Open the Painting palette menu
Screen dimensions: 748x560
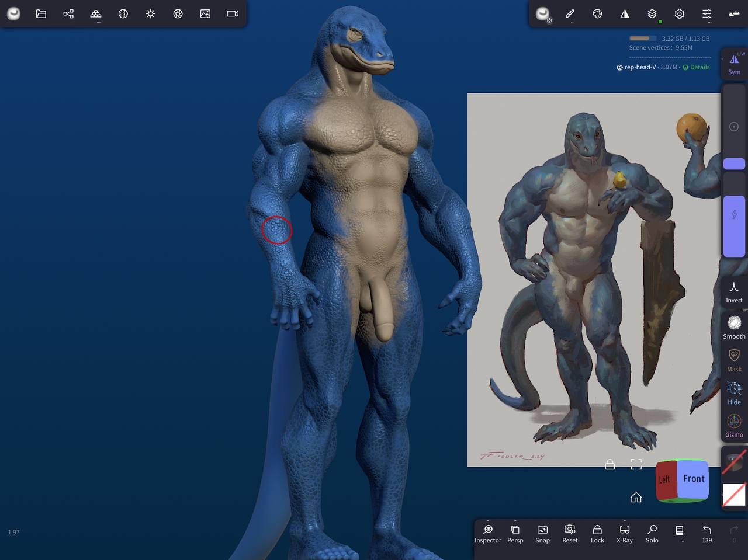coord(597,13)
